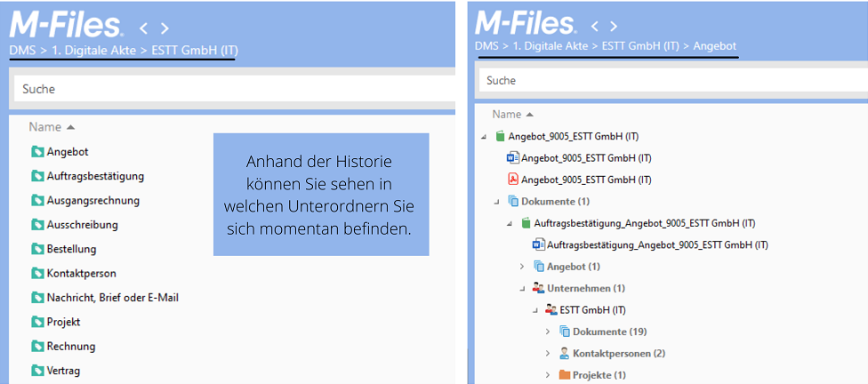
Task: Open the Vertrag folder
Action: (63, 371)
